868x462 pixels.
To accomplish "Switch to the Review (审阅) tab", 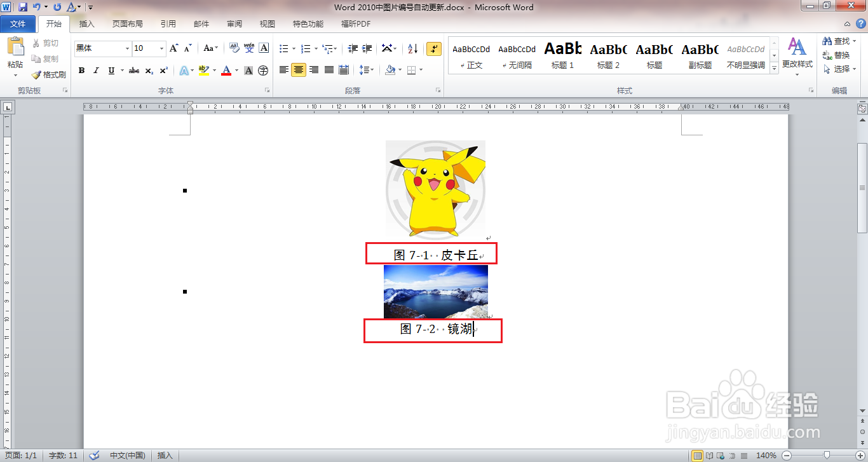I will 234,24.
